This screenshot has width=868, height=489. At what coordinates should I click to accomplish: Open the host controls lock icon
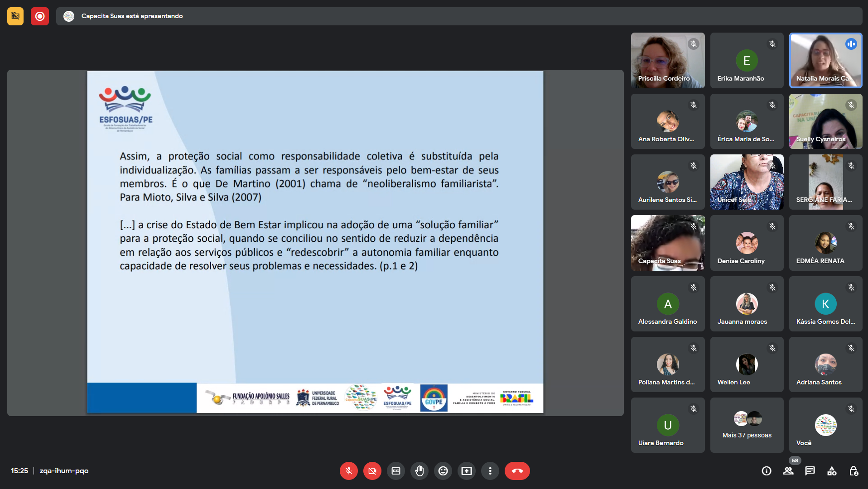point(854,471)
